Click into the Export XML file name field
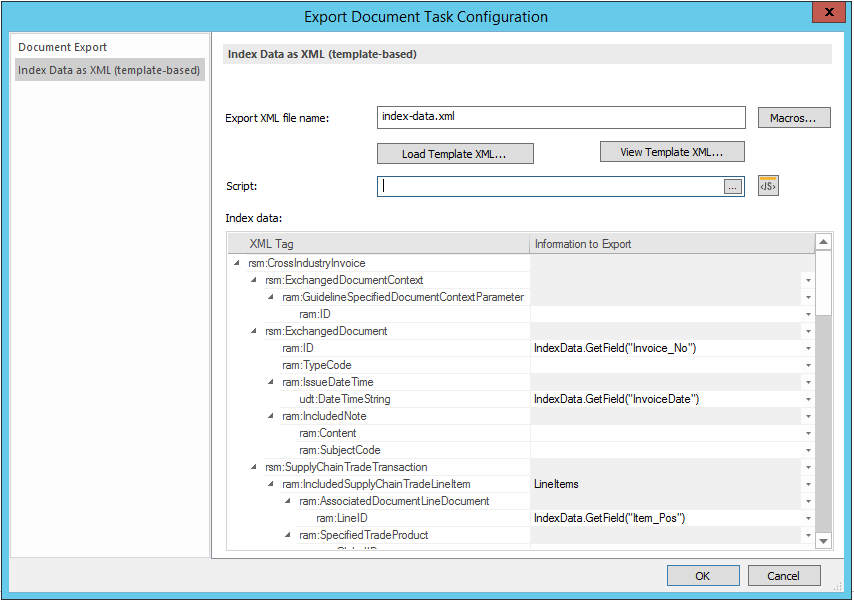 coord(560,117)
